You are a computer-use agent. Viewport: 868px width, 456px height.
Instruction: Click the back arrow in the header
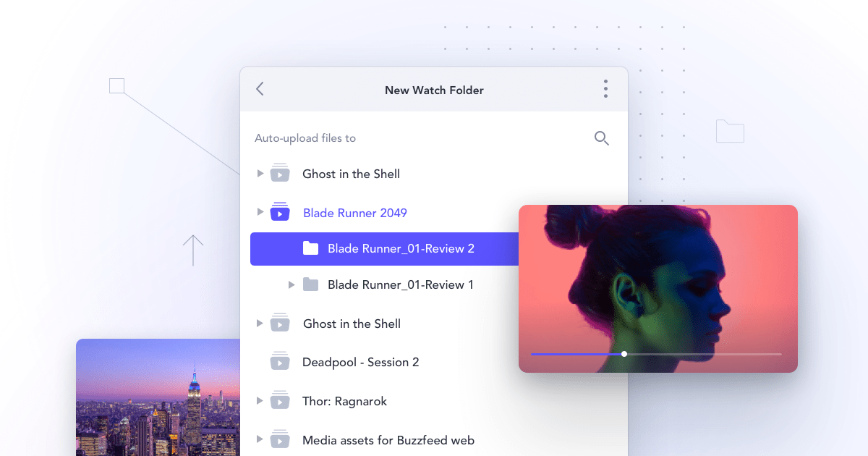(260, 89)
